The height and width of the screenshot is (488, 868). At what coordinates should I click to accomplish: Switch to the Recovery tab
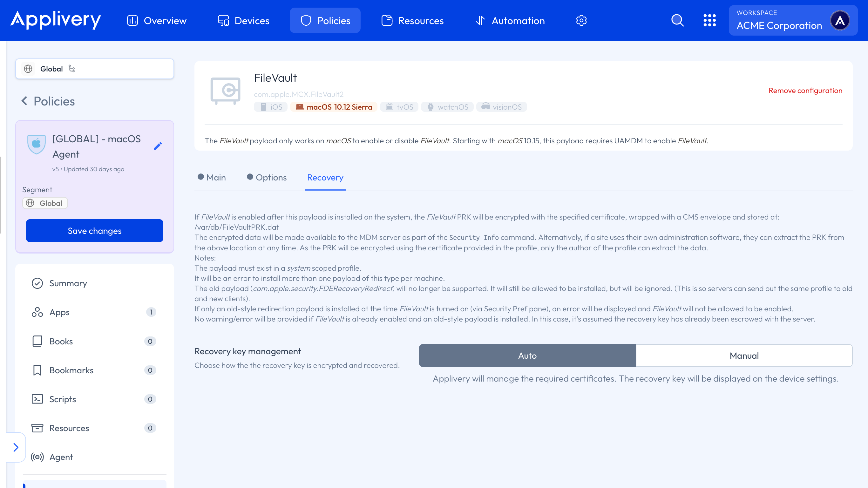[x=325, y=177]
